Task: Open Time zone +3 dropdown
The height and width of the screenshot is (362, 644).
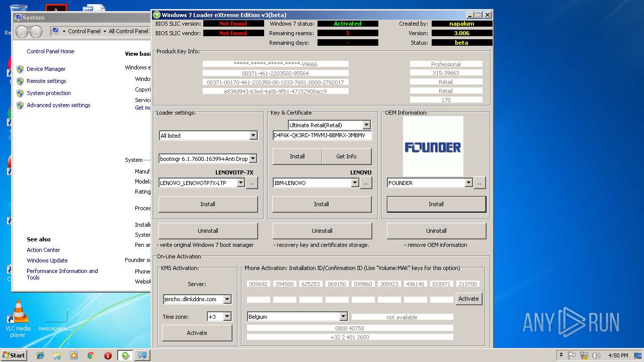Action: pyautogui.click(x=227, y=316)
